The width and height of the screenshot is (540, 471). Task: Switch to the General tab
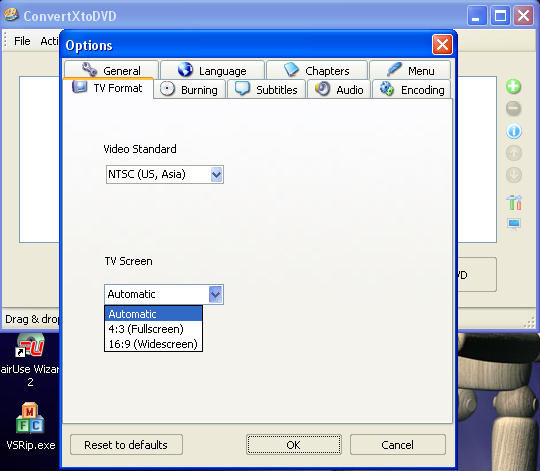pyautogui.click(x=111, y=70)
